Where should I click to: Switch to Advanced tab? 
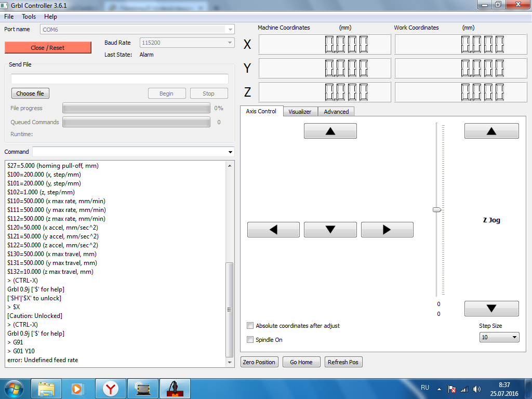pos(336,112)
